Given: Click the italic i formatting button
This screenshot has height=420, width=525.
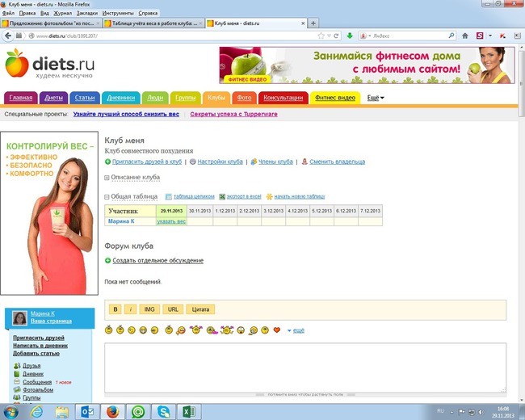Looking at the screenshot, I should pyautogui.click(x=131, y=309).
